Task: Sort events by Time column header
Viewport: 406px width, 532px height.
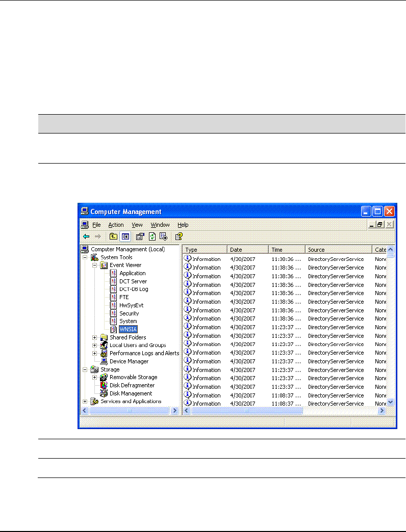Action: pos(287,249)
